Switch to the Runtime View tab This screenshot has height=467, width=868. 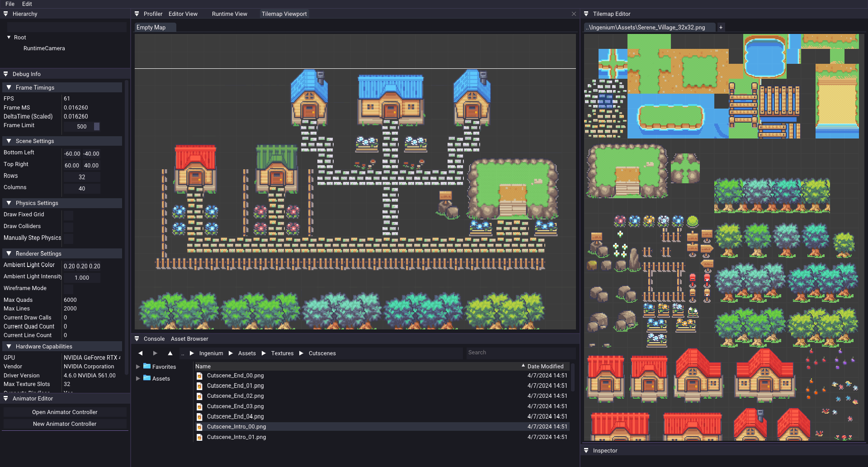point(230,14)
